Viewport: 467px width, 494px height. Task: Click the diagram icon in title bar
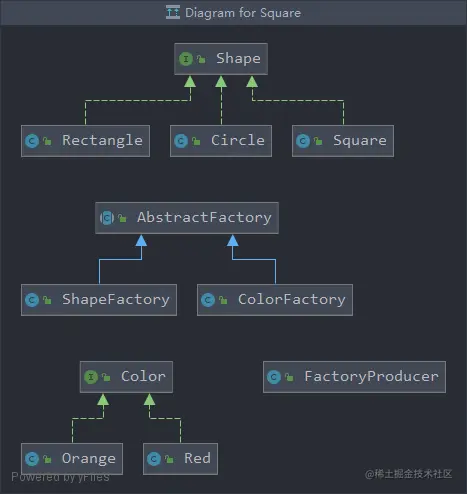173,13
